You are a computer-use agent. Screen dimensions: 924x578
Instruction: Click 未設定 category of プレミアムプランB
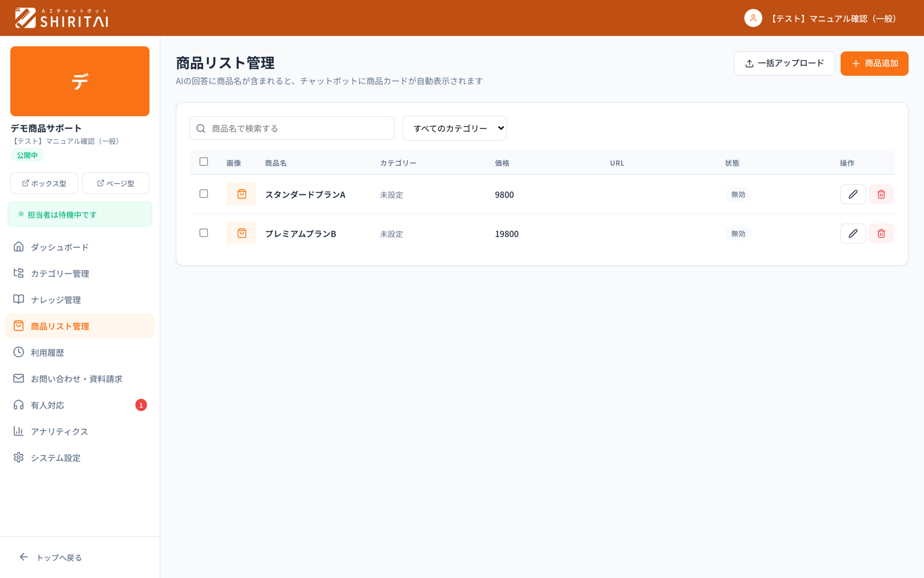pyautogui.click(x=391, y=234)
